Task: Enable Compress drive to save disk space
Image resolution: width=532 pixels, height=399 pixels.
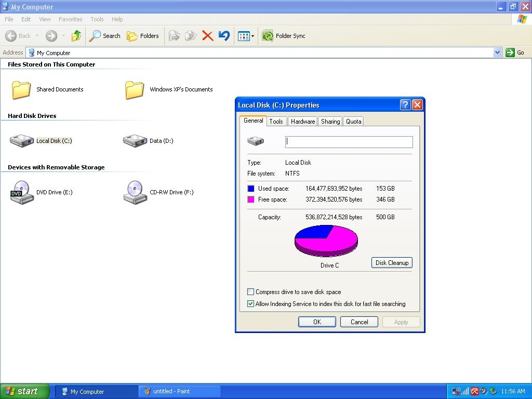Action: (x=251, y=292)
